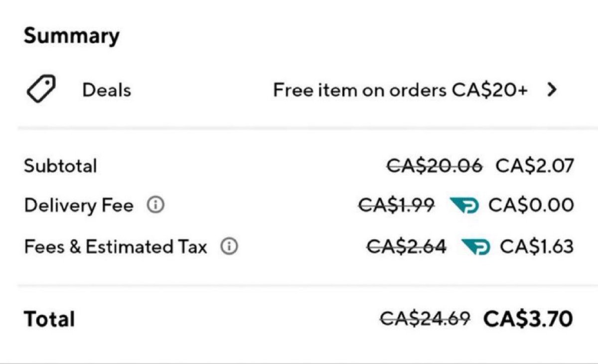The height and width of the screenshot is (364, 598).
Task: Select the Deals label
Action: tap(107, 90)
